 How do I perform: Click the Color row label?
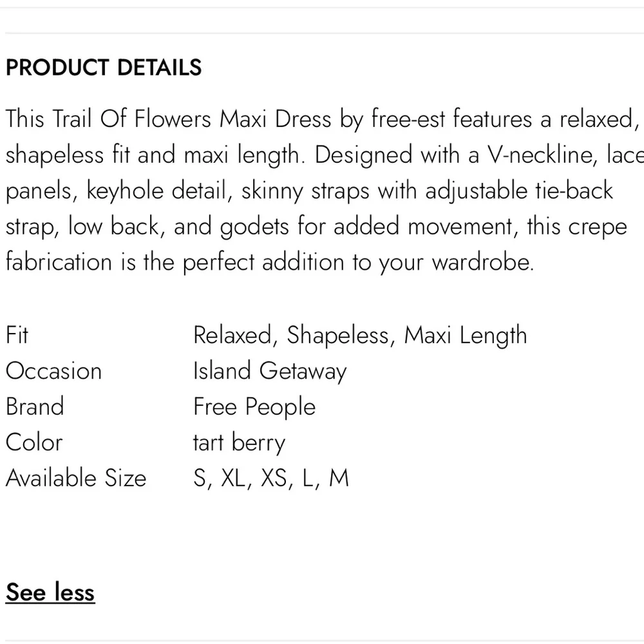[x=34, y=442]
